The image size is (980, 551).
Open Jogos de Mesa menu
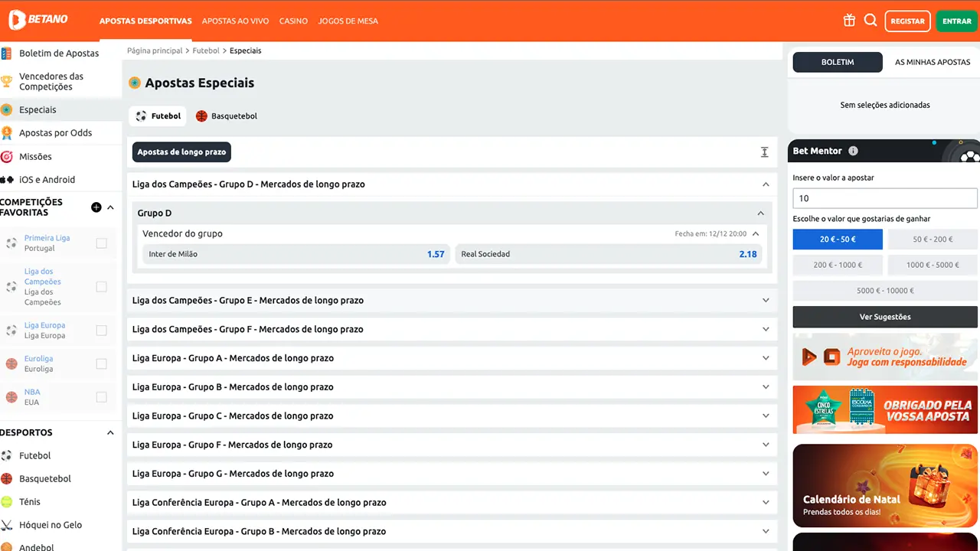(348, 21)
